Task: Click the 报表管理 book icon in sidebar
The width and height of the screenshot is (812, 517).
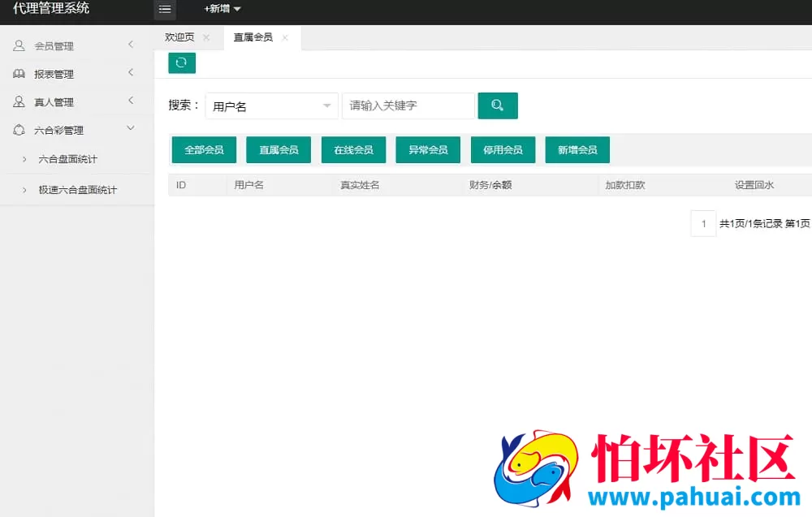Action: [x=19, y=73]
